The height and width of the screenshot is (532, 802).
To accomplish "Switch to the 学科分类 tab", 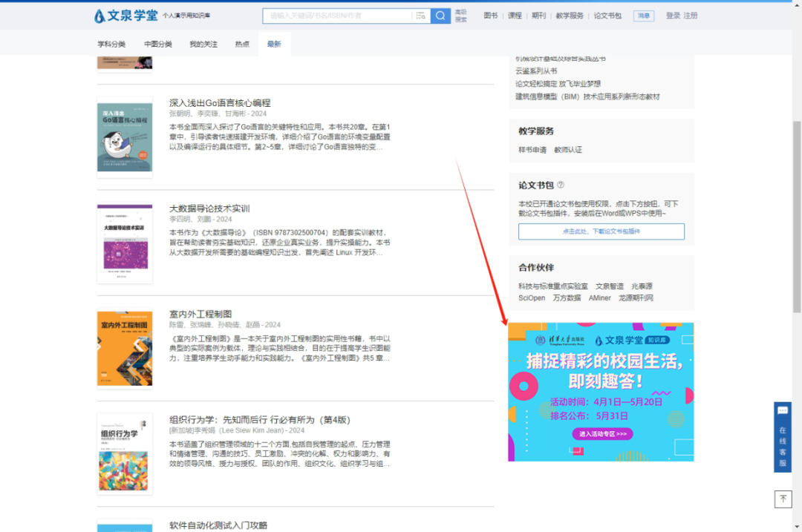I will coord(111,45).
